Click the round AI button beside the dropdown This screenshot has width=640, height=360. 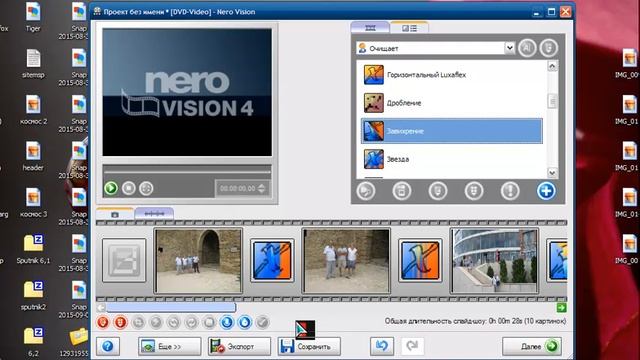pos(527,48)
